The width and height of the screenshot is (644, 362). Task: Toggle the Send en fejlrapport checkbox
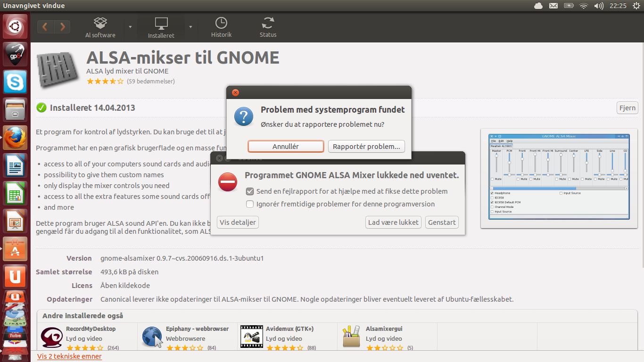tap(250, 191)
